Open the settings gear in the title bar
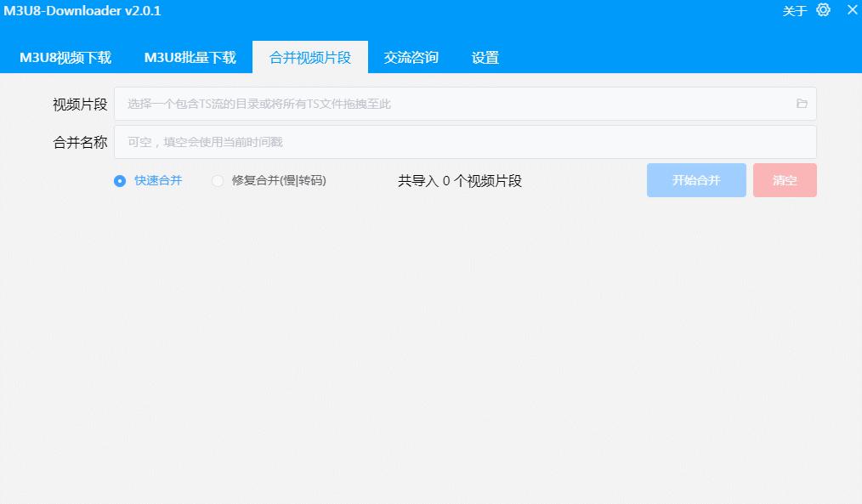Screen dimensions: 862x504 point(822,11)
